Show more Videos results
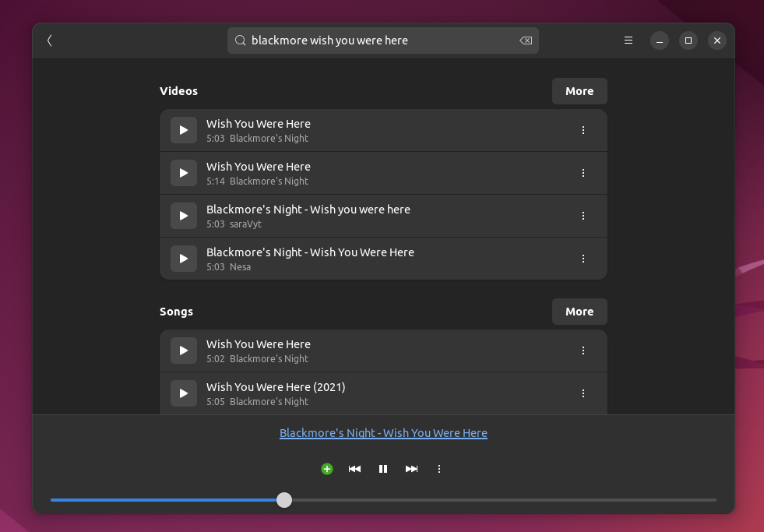 click(579, 91)
